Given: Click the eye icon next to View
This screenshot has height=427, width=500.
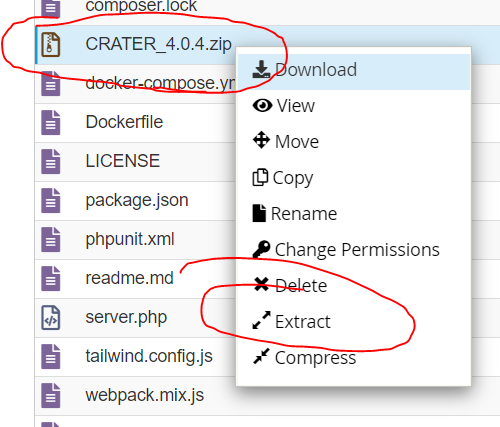Looking at the screenshot, I should [x=262, y=106].
